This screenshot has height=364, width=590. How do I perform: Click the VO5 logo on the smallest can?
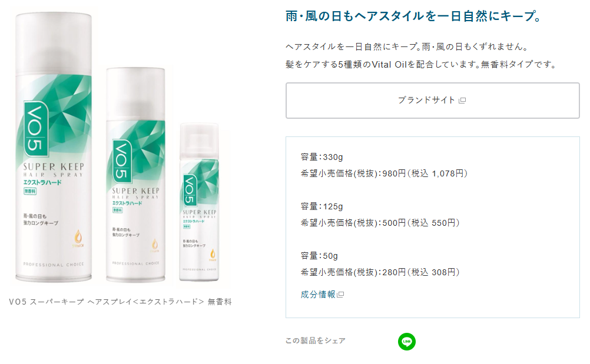coord(190,191)
